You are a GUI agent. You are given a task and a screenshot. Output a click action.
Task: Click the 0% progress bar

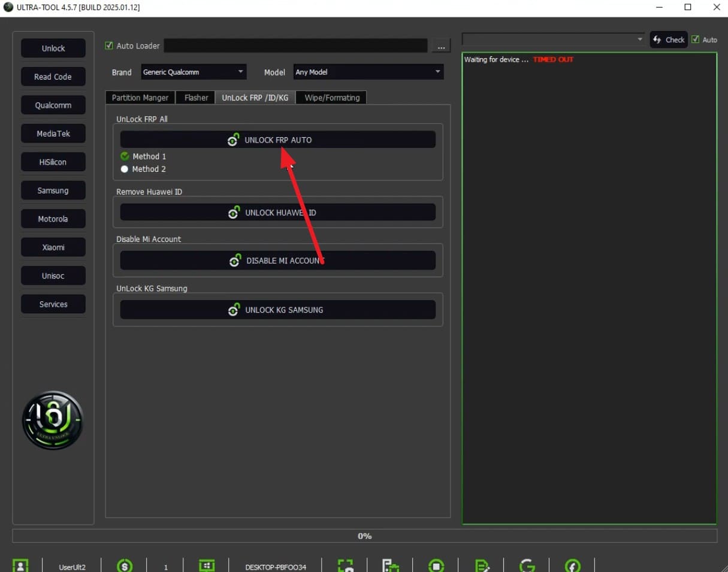pyautogui.click(x=364, y=536)
